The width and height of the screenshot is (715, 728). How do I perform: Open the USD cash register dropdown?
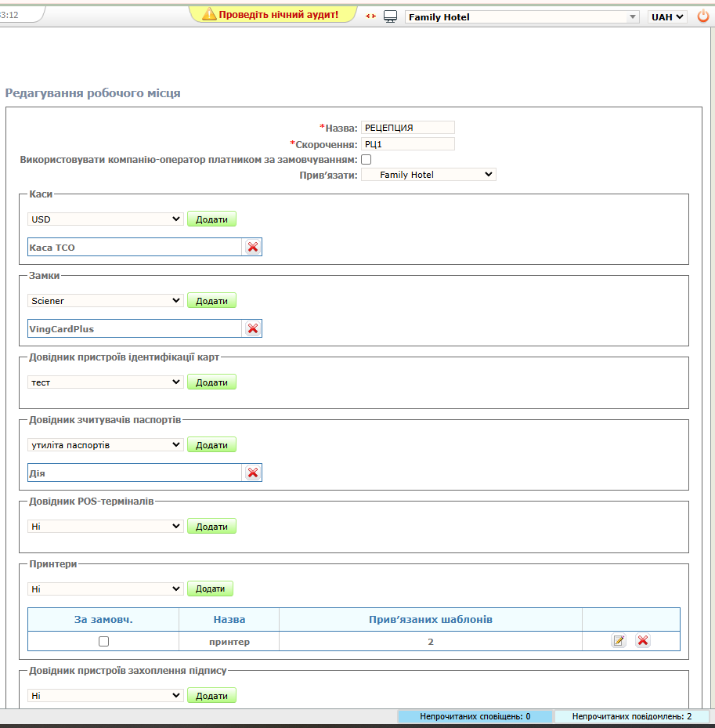[x=106, y=219]
